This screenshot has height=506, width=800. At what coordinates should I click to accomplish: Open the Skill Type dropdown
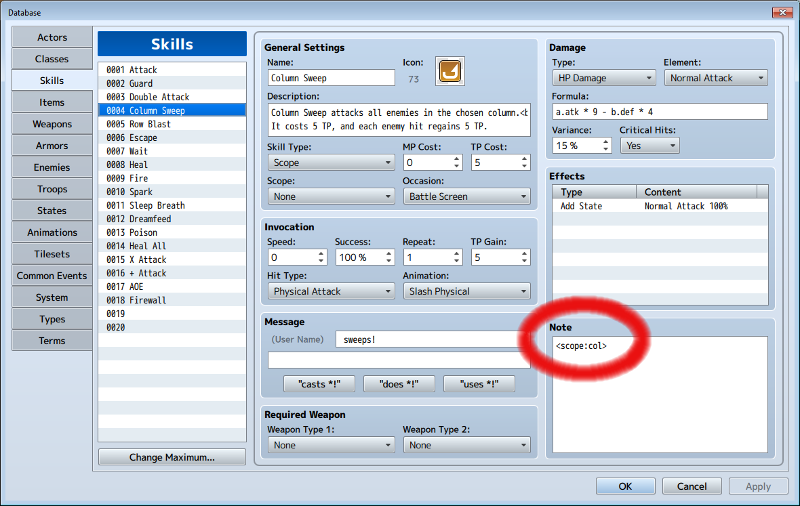pyautogui.click(x=331, y=163)
